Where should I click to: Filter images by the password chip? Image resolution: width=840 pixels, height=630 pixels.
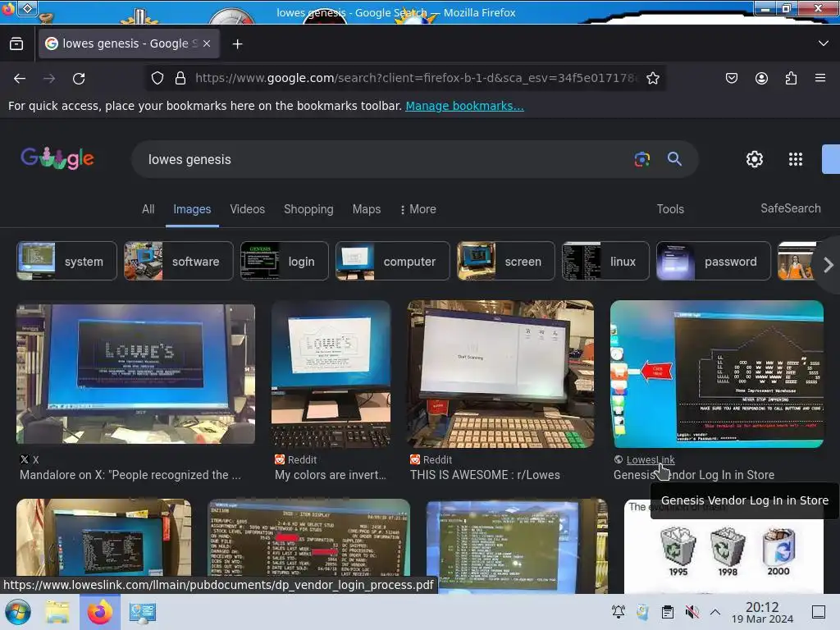pyautogui.click(x=713, y=262)
